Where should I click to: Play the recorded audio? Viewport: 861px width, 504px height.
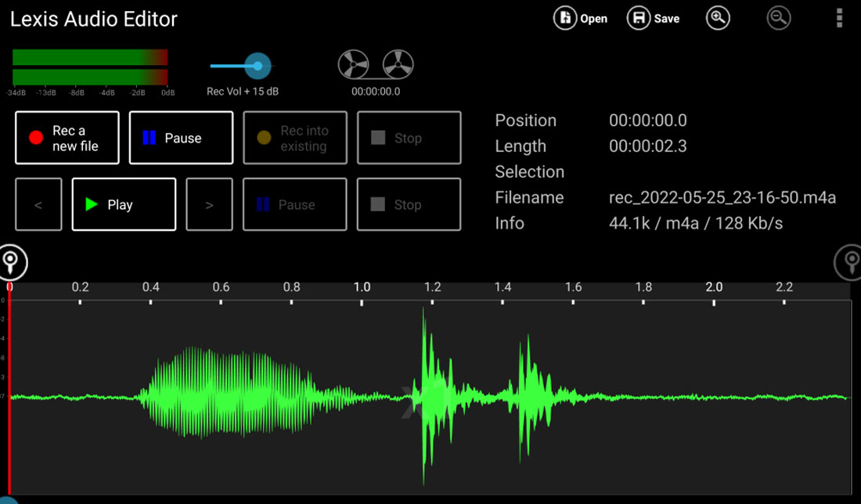124,204
